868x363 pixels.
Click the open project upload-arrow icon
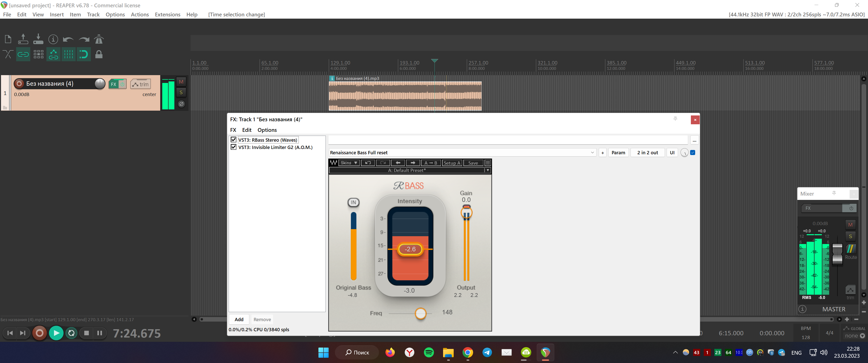(x=23, y=39)
